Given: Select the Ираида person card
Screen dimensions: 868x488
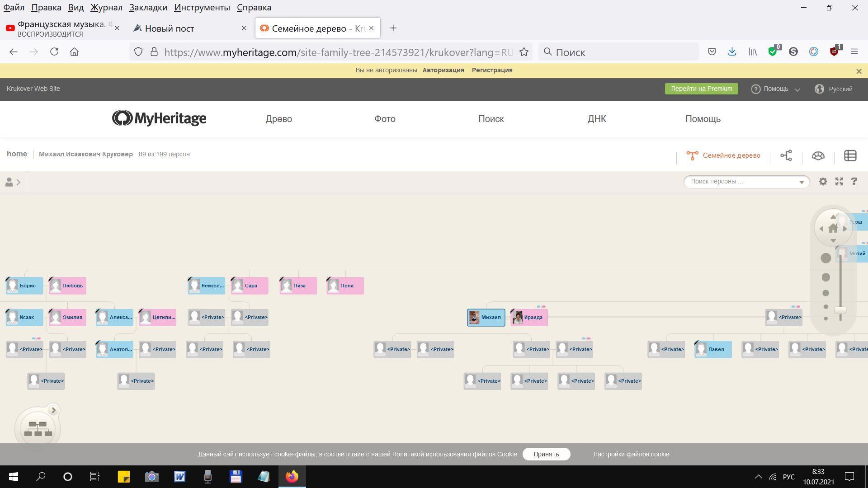Looking at the screenshot, I should tap(529, 318).
